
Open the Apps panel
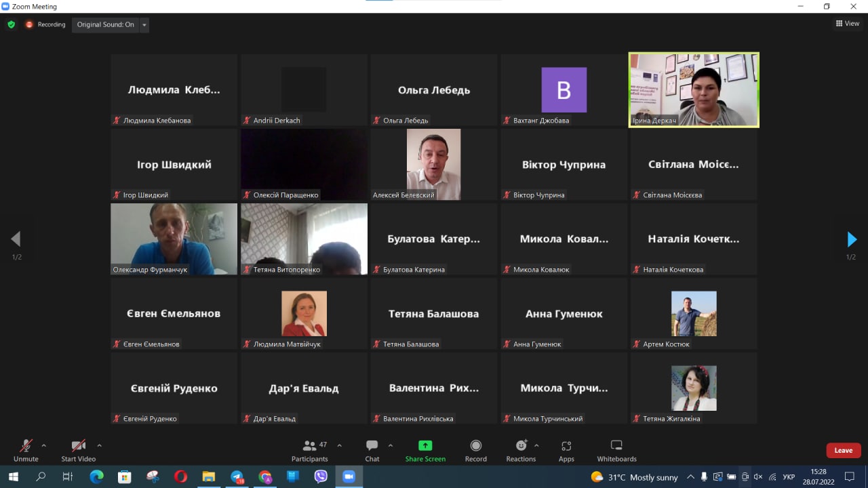[x=566, y=450]
